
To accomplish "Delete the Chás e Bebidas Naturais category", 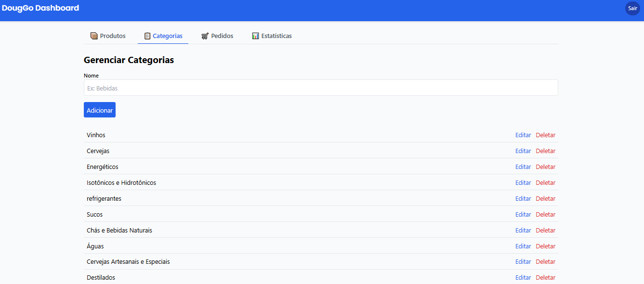I will [x=545, y=231].
